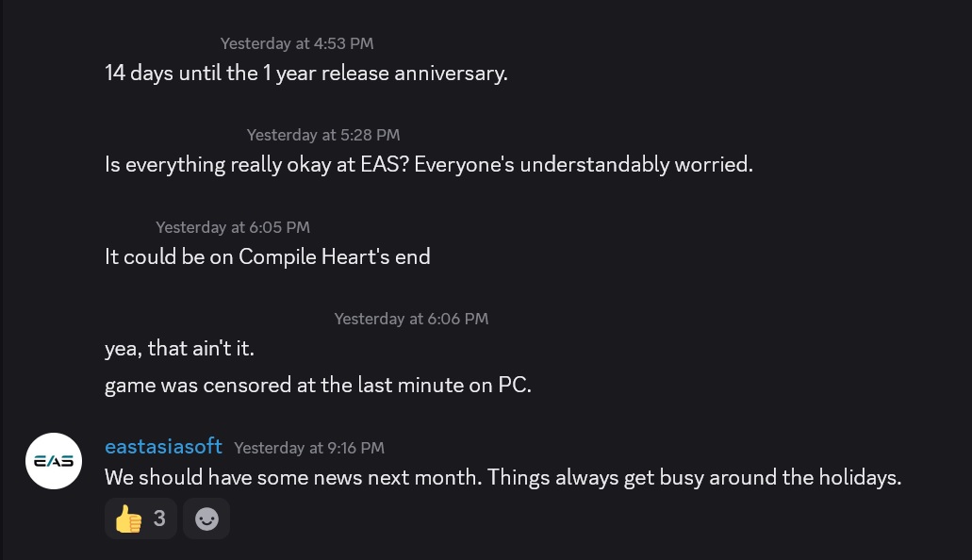Select the message about 14 days until anniversary
Viewport: 972px width, 560px height.
(305, 74)
